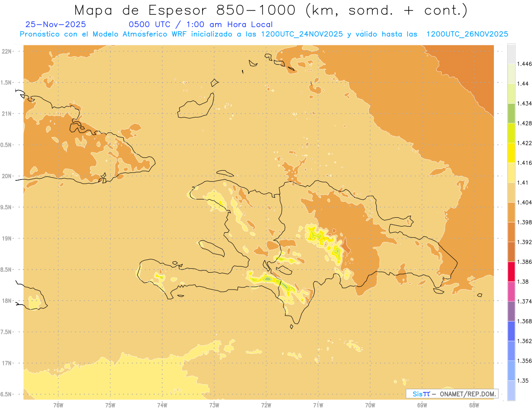This screenshot has width=532, height=411.
Task: Click the green legend swatch between 1.428 and 1.434
Action: (511, 113)
